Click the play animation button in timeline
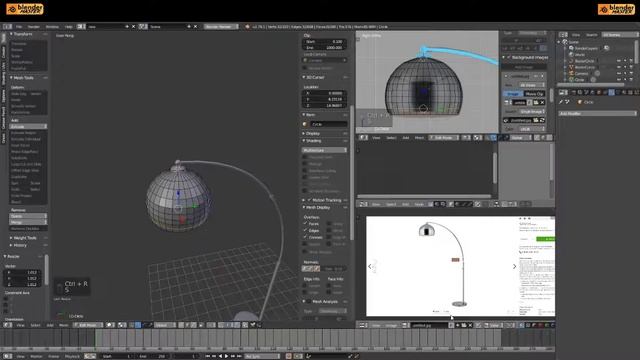 [227, 356]
